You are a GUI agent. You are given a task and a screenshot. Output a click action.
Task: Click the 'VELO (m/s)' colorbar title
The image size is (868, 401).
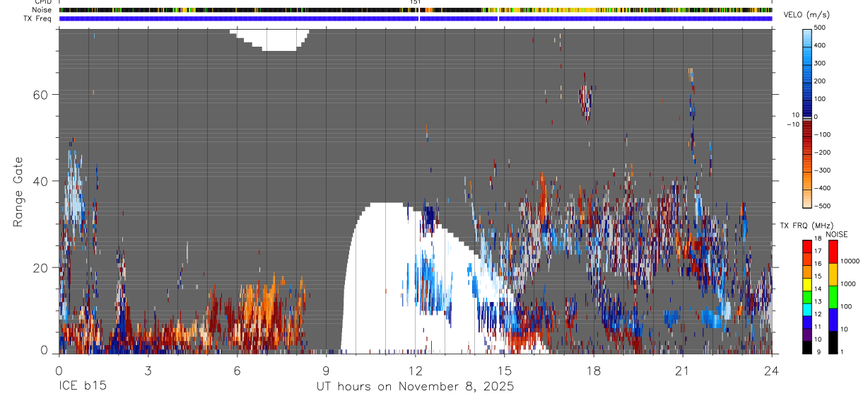807,16
